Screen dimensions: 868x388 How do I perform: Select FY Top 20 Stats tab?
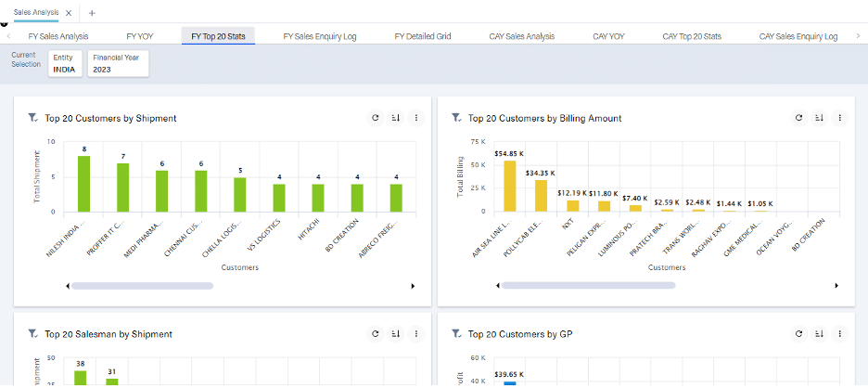218,36
